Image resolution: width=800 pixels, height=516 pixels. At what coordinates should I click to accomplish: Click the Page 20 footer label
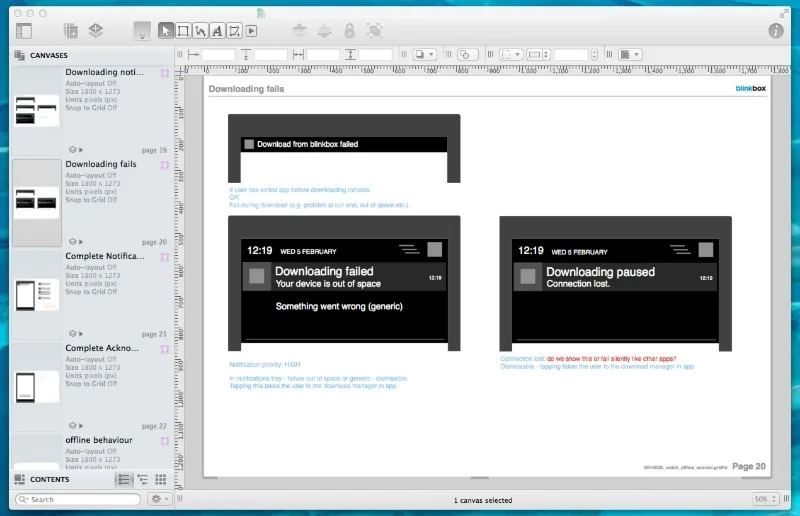[x=749, y=466]
